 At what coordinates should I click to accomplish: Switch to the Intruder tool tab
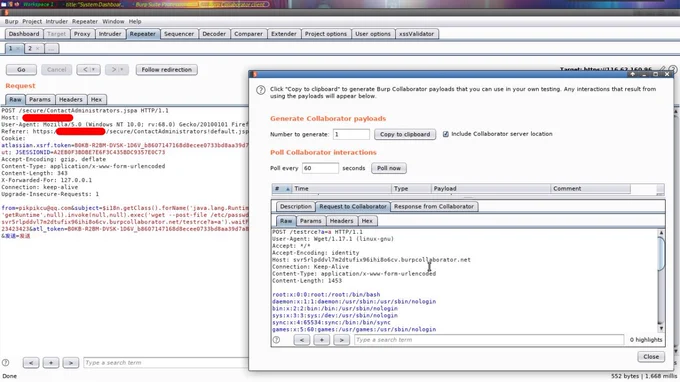click(x=110, y=34)
